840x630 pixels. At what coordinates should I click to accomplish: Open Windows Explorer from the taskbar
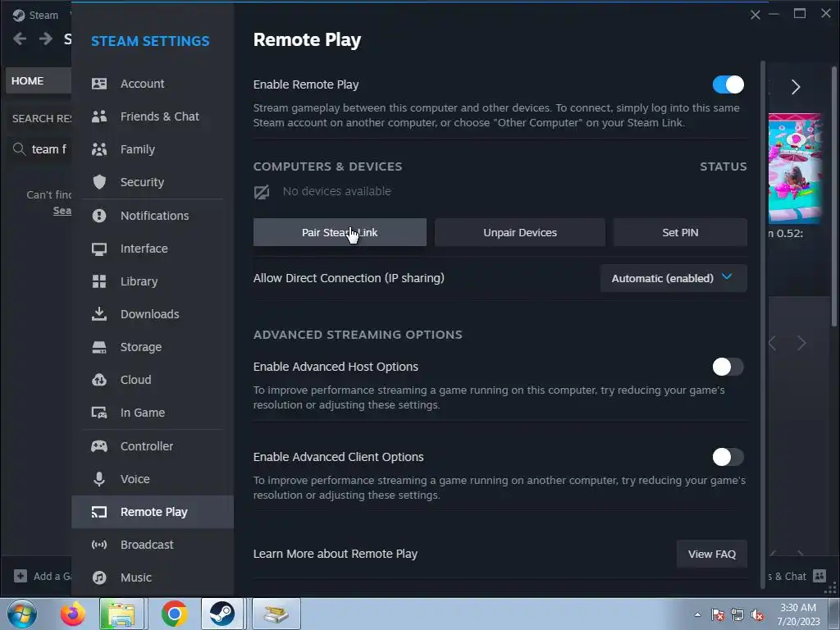[x=121, y=614]
